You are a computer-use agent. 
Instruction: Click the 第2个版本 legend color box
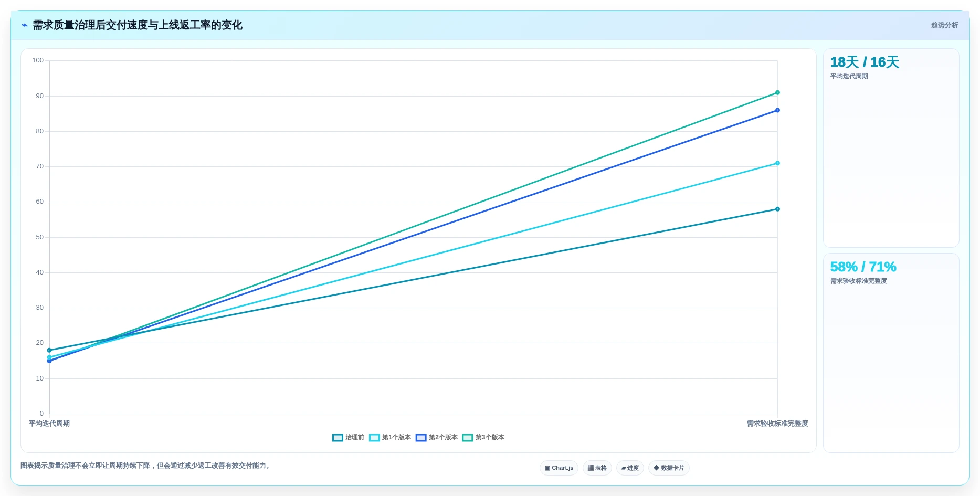pyautogui.click(x=421, y=438)
